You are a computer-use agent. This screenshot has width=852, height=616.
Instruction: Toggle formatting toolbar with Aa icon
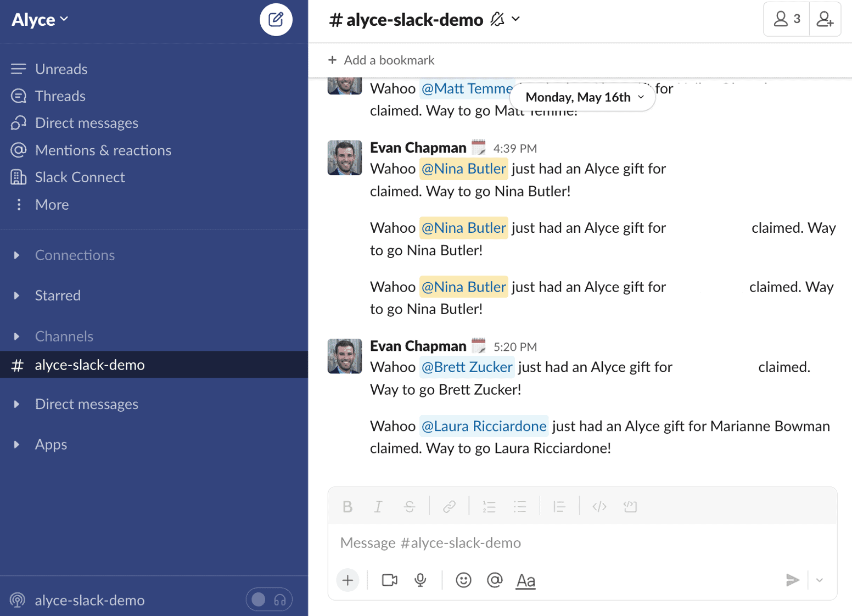[526, 580]
